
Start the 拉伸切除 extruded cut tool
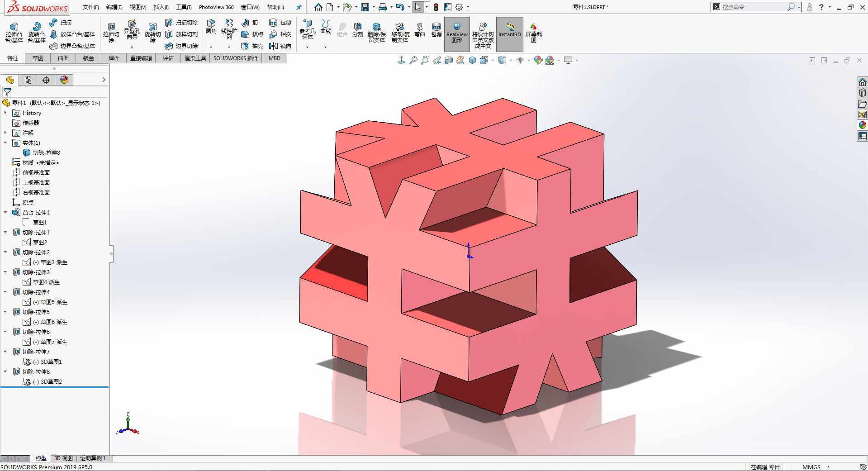[x=111, y=33]
